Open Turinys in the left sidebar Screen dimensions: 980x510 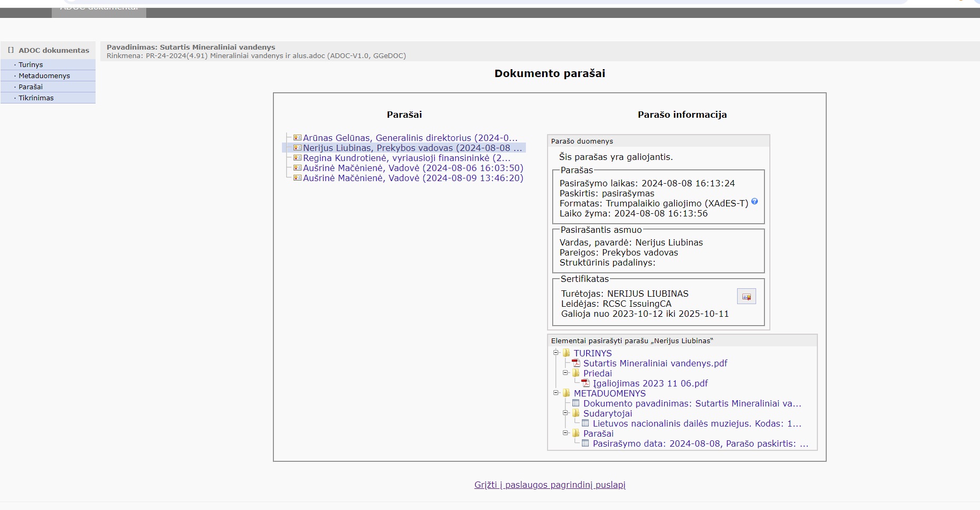(31, 65)
